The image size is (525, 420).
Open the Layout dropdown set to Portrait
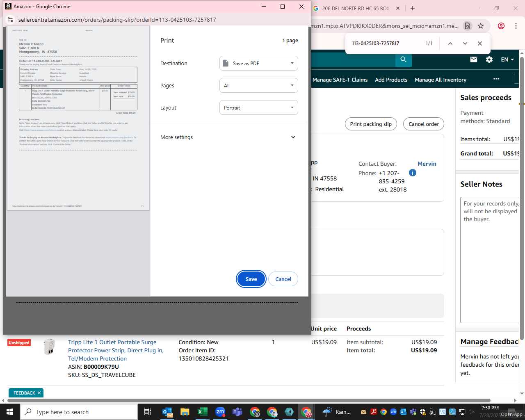coord(259,107)
